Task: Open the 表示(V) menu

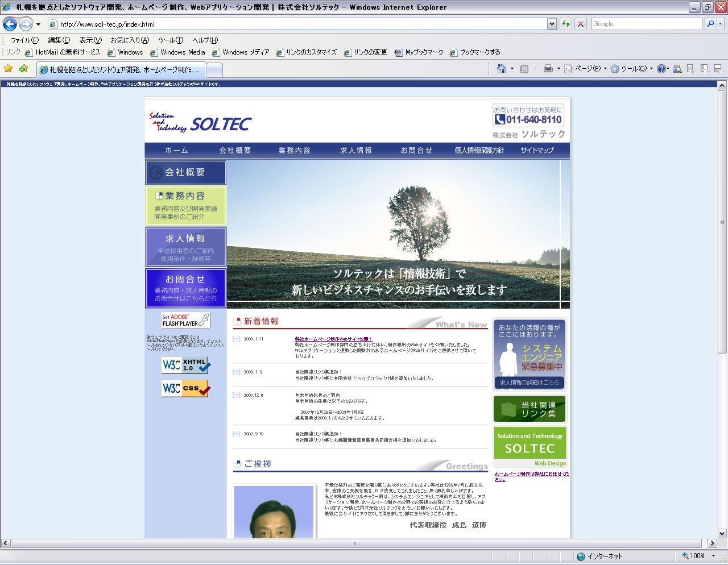Action: pos(90,40)
